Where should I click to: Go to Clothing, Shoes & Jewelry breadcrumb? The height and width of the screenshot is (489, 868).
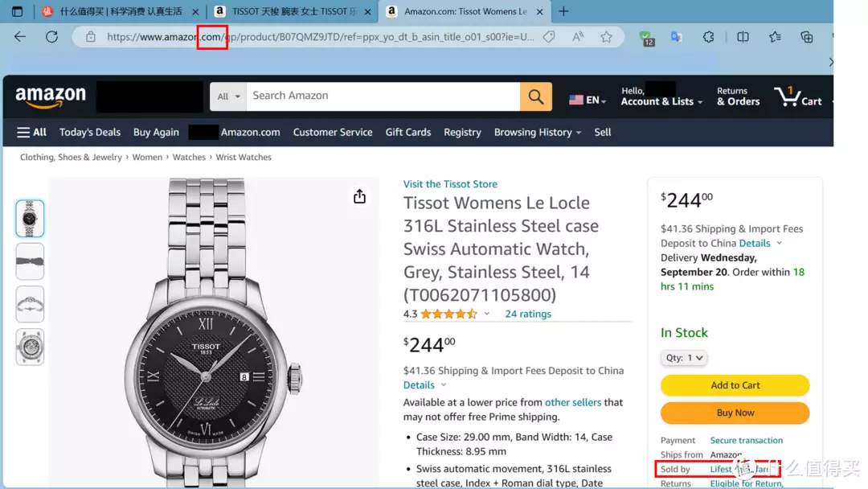[71, 158]
